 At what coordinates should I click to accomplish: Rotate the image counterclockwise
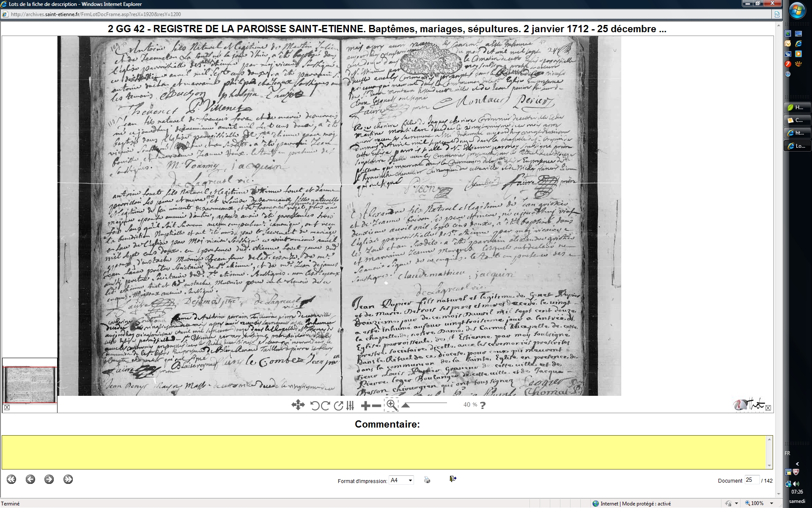[x=314, y=406]
